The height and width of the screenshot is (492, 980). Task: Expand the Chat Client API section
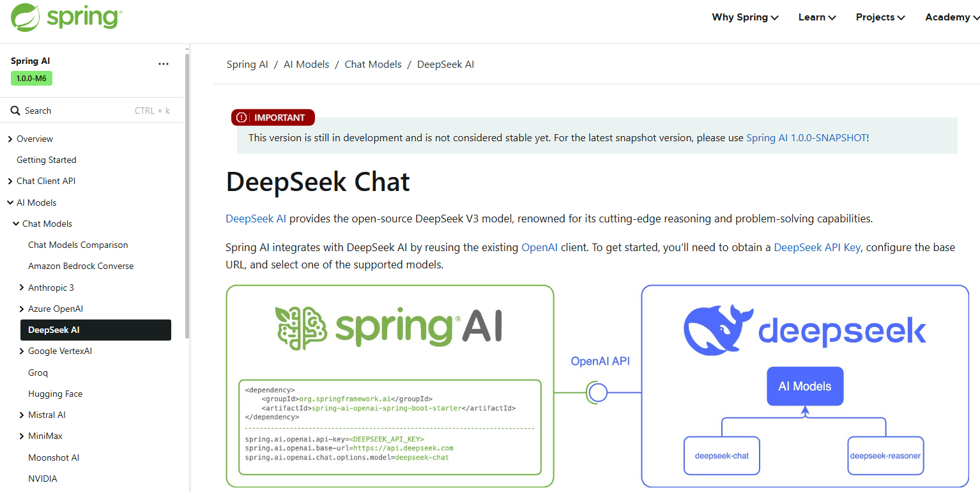pos(10,181)
